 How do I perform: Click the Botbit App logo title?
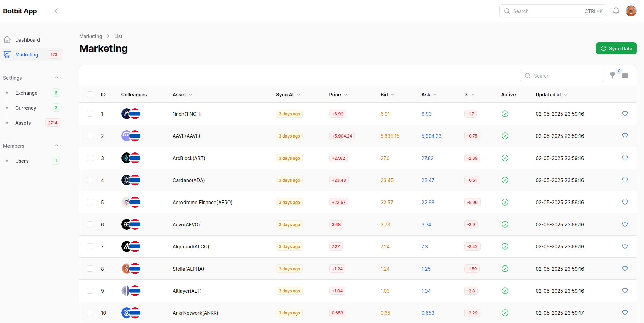(x=20, y=11)
